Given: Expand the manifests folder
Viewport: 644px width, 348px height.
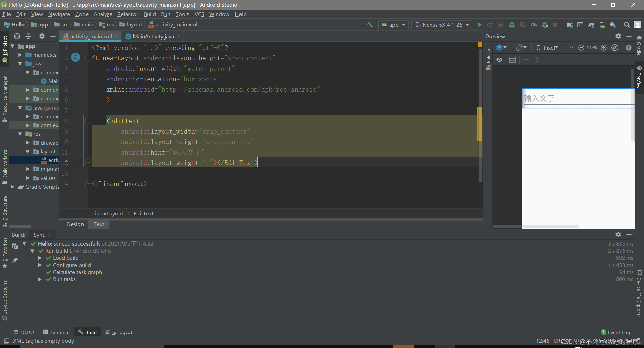Looking at the screenshot, I should [x=20, y=55].
